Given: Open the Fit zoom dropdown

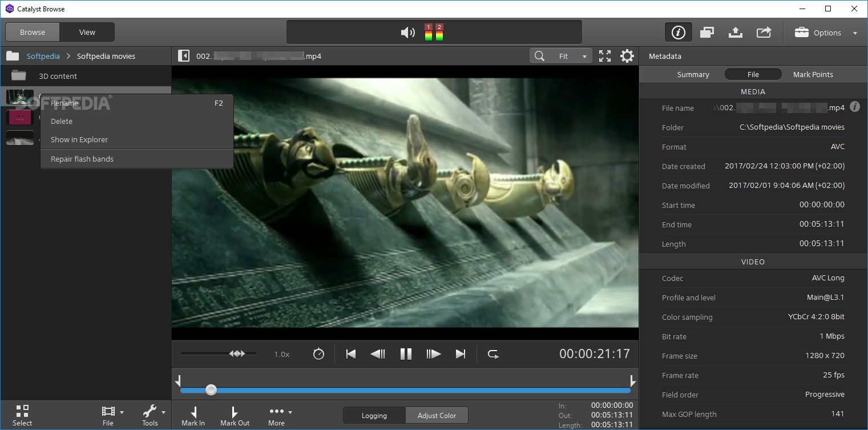Looking at the screenshot, I should click(x=572, y=56).
